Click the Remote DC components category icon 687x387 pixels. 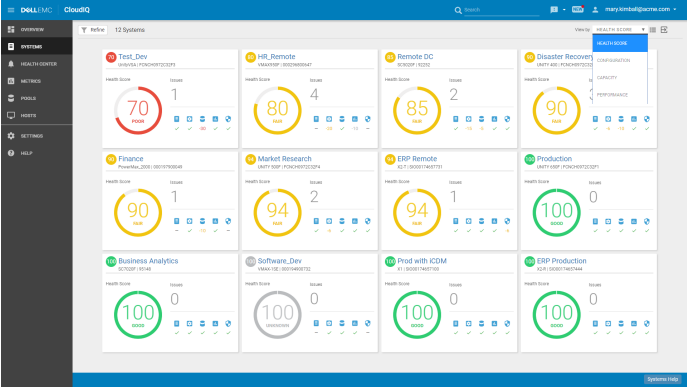pos(456,119)
